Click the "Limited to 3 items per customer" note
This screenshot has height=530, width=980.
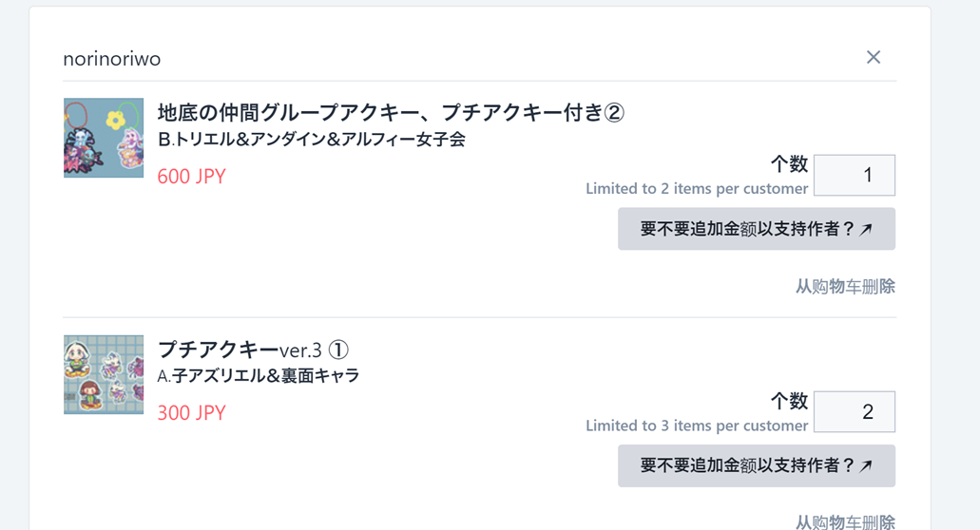point(696,426)
